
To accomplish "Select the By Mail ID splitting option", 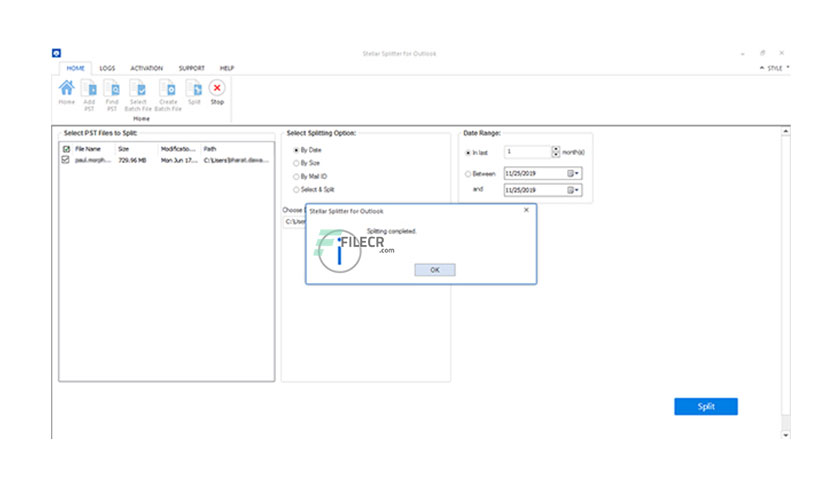I will pos(296,176).
